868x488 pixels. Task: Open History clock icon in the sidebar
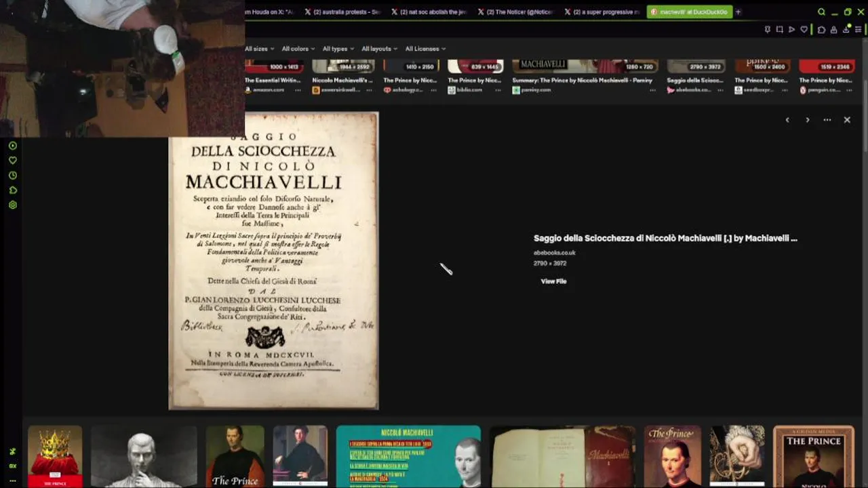tap(12, 176)
